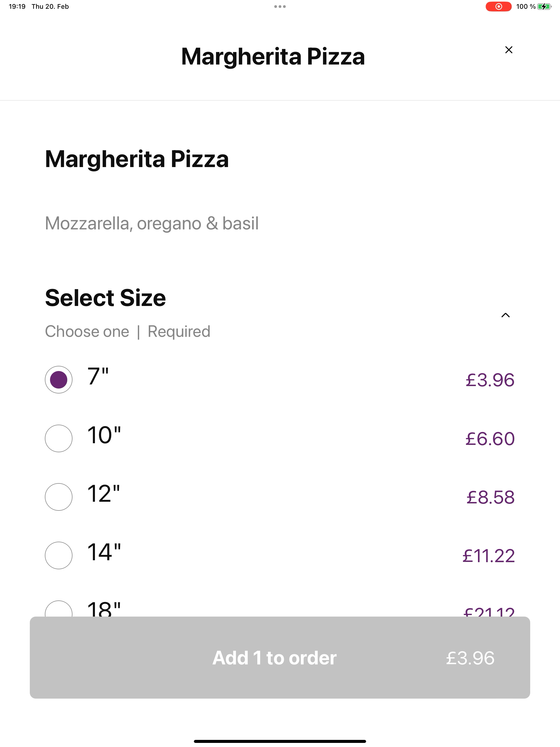Click the £11.22 price for 14"

click(x=489, y=556)
